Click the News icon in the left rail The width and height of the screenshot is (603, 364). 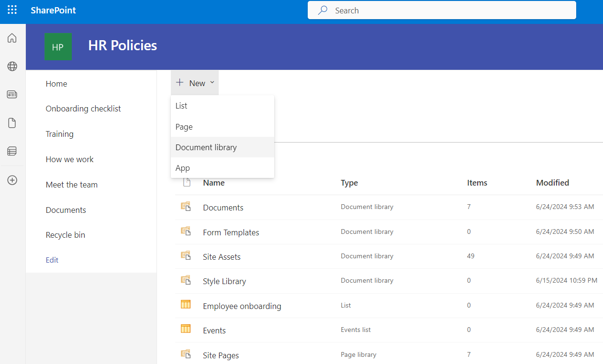[11, 94]
